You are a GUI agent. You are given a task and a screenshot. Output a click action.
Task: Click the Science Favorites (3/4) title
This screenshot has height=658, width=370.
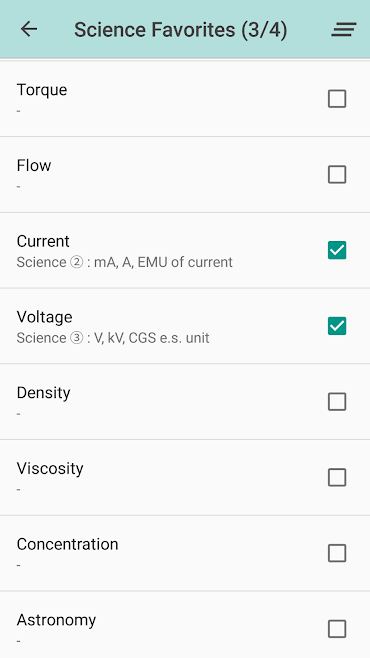pyautogui.click(x=181, y=30)
